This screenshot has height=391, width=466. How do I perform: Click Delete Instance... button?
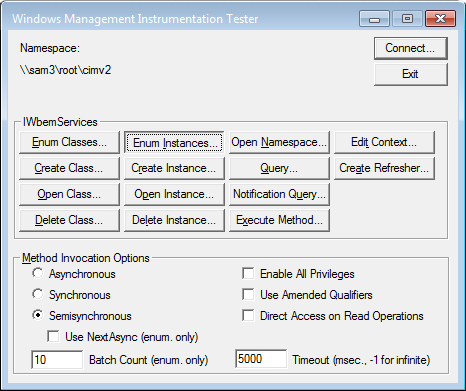point(174,220)
